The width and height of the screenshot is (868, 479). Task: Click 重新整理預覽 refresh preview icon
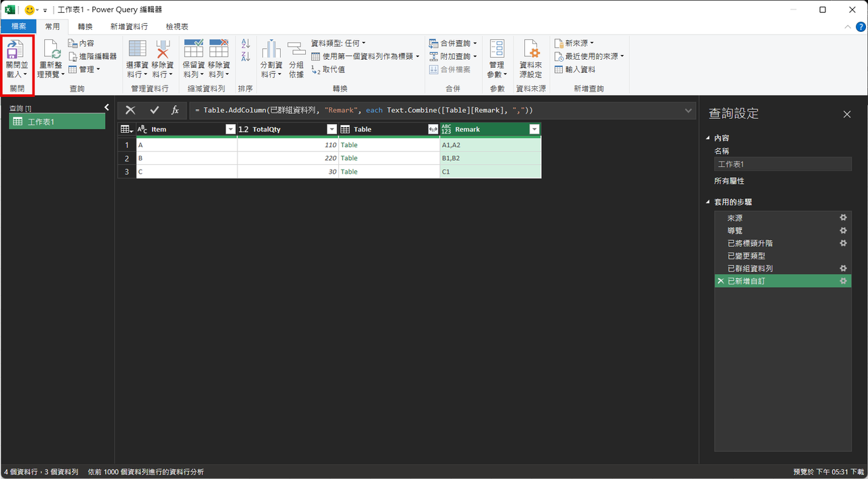(52, 49)
